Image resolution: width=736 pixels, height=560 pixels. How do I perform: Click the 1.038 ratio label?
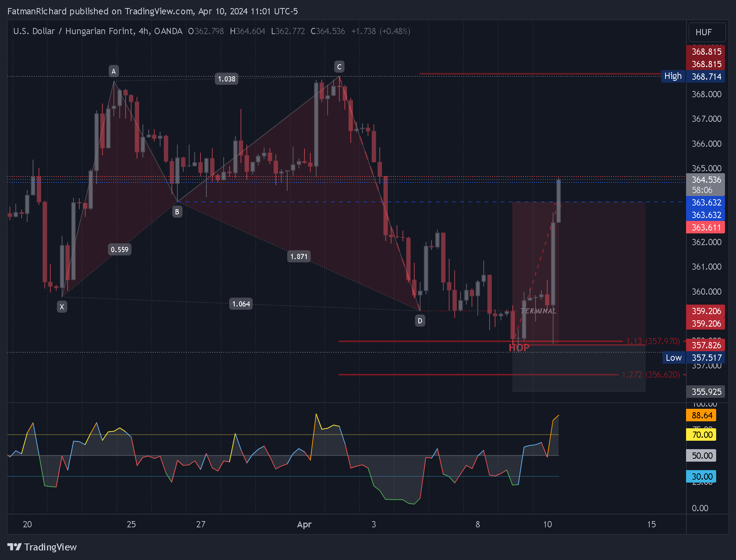pyautogui.click(x=227, y=79)
